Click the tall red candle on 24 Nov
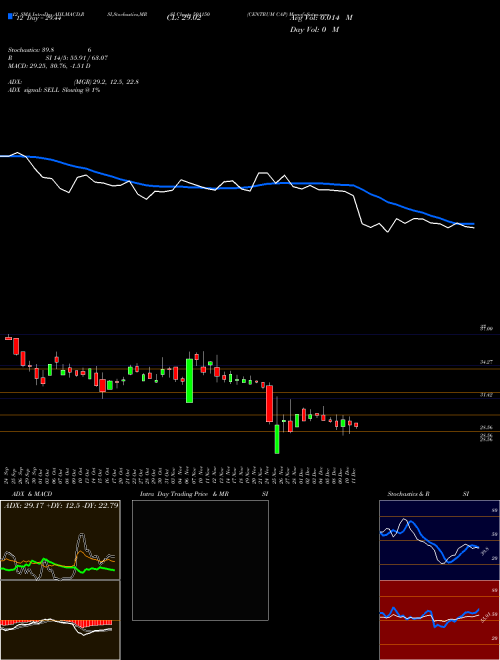This screenshot has width=500, height=660. click(x=269, y=403)
